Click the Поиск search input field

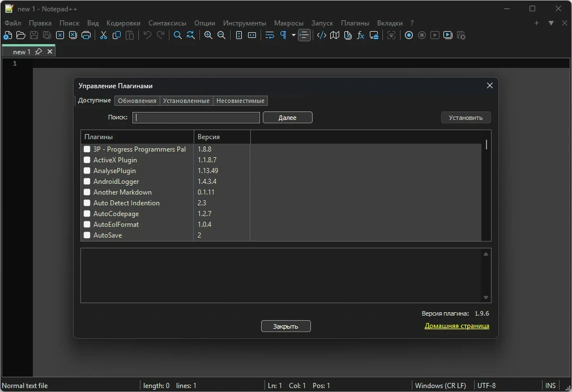[x=197, y=118]
